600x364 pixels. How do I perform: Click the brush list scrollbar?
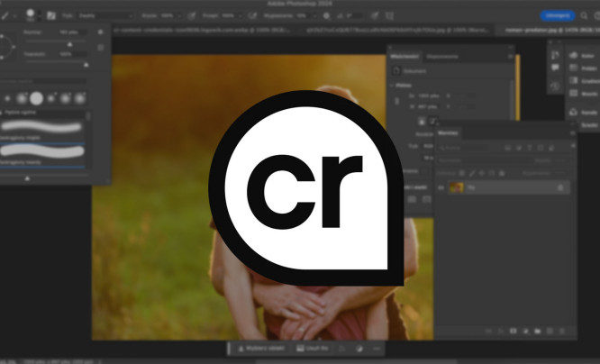pos(88,116)
